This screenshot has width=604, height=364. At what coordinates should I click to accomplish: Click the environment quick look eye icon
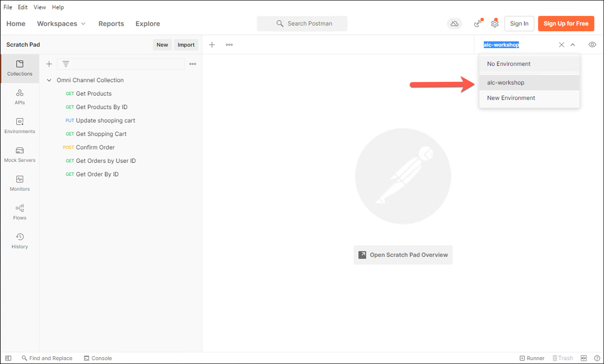(592, 45)
